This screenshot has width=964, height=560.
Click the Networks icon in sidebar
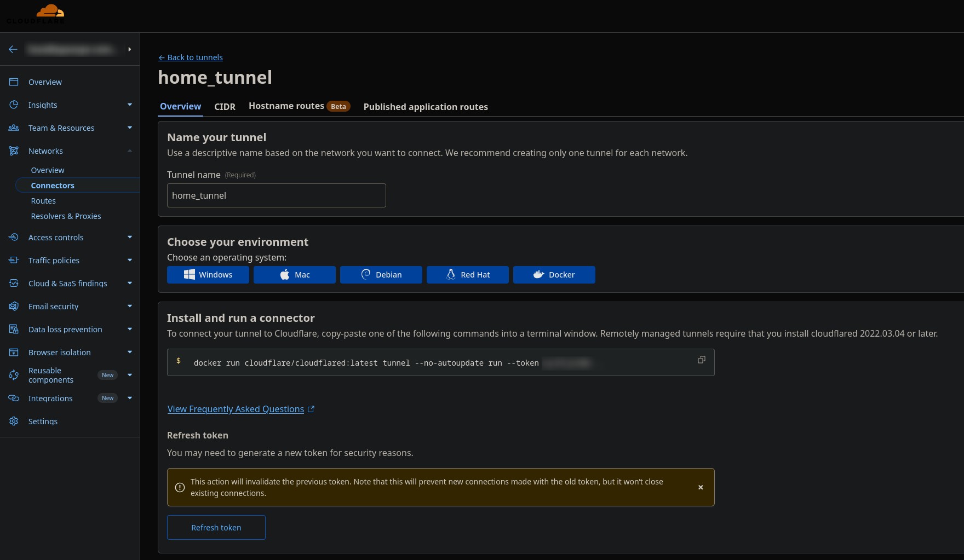pyautogui.click(x=14, y=151)
